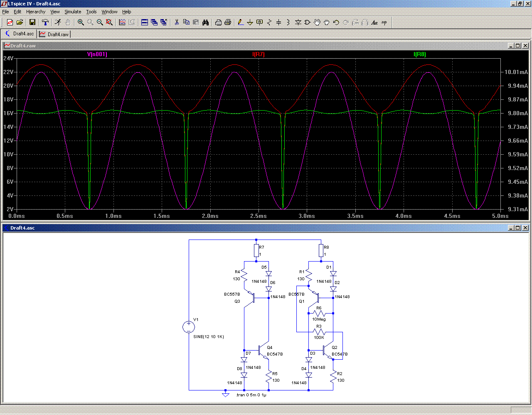This screenshot has height=415, width=532.
Task: Select the Draw Wire pencil tool
Action: pos(240,22)
